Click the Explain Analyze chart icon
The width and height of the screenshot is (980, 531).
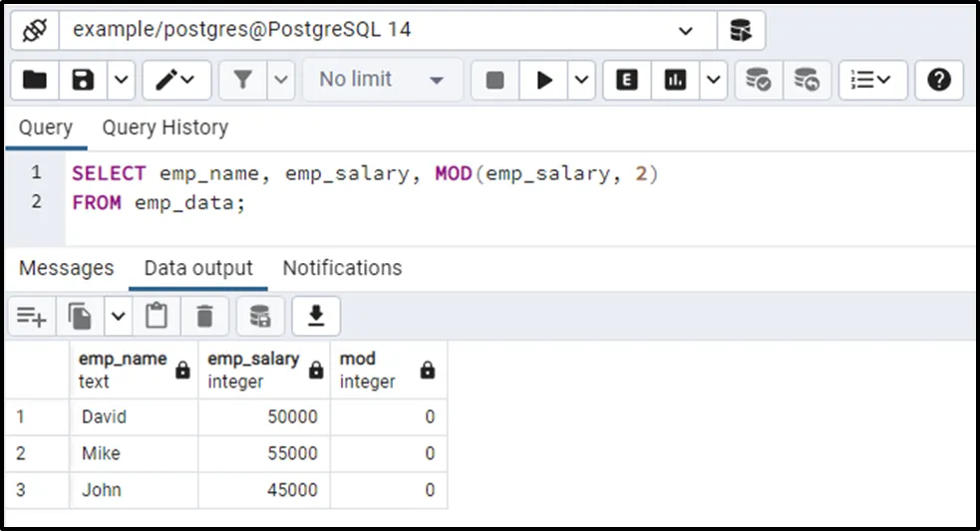pyautogui.click(x=676, y=80)
